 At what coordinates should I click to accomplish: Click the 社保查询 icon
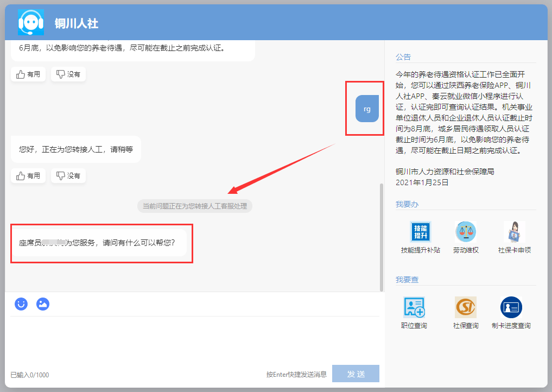[x=466, y=307]
